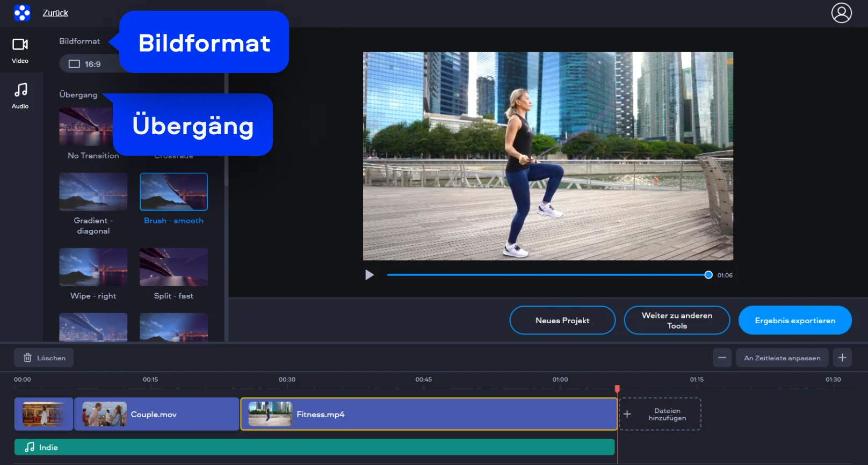Click the video progress slider handle
This screenshot has height=465, width=868.
[708, 275]
